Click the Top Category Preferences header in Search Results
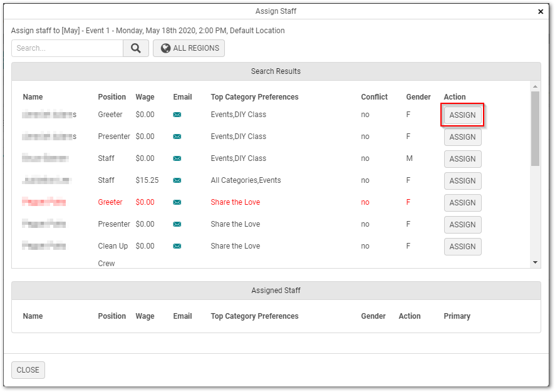This screenshot has height=392, width=555. coord(254,97)
